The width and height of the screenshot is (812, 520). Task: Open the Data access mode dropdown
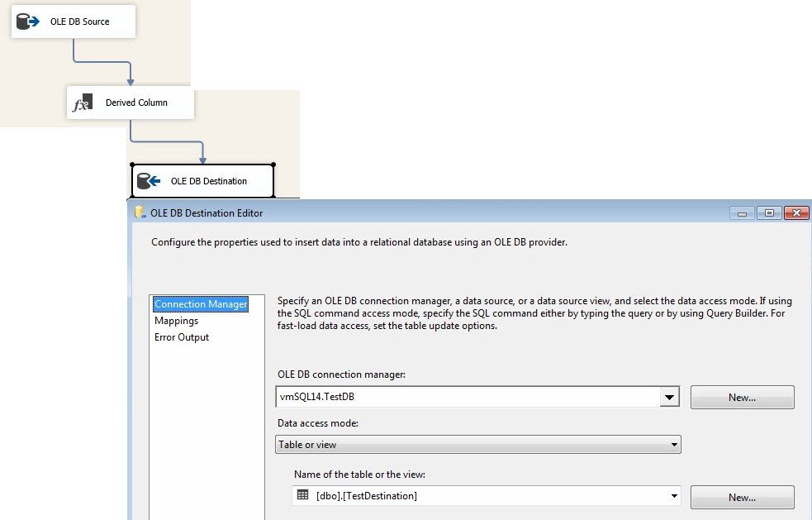674,445
